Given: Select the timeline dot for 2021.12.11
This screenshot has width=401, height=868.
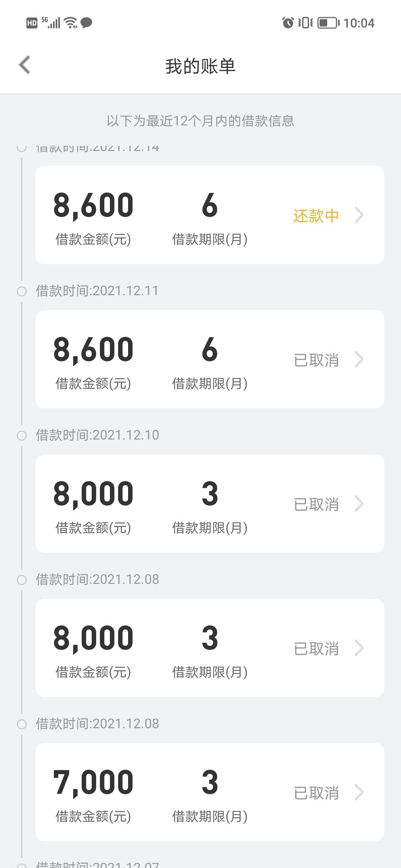Looking at the screenshot, I should coord(22,291).
